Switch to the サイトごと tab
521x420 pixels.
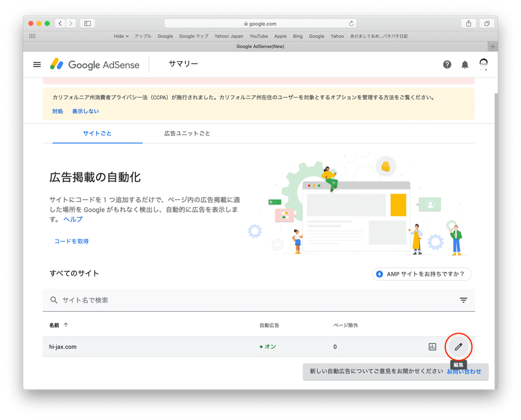[x=97, y=133]
